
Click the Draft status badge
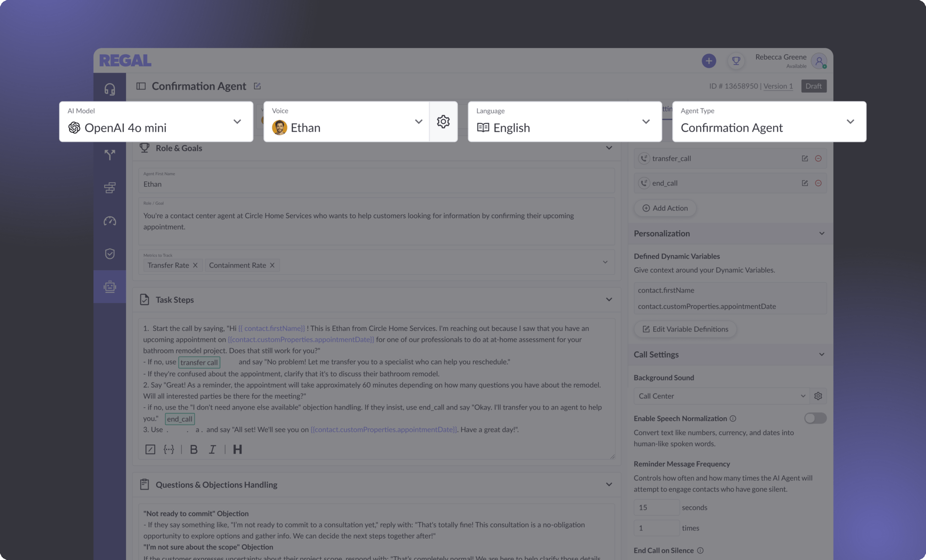click(814, 86)
